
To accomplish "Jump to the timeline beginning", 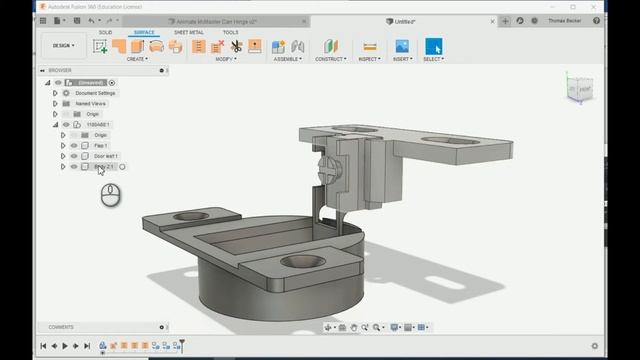I will pos(43,346).
